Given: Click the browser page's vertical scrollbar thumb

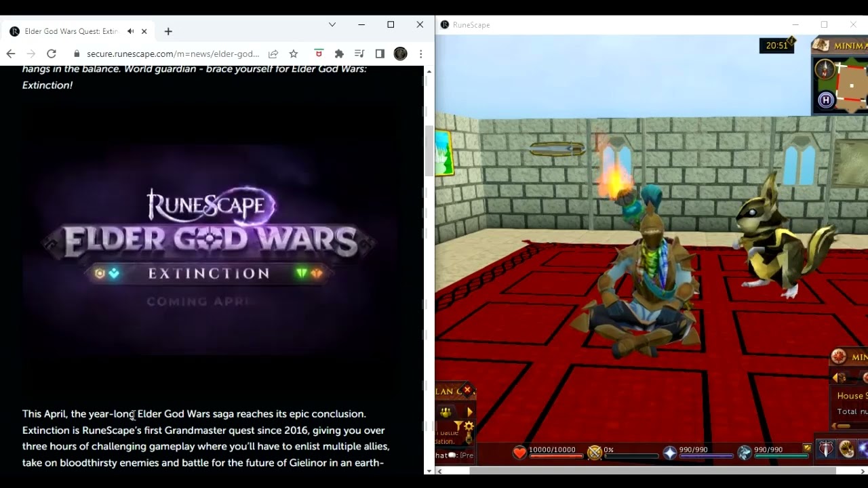Looking at the screenshot, I should click(429, 151).
